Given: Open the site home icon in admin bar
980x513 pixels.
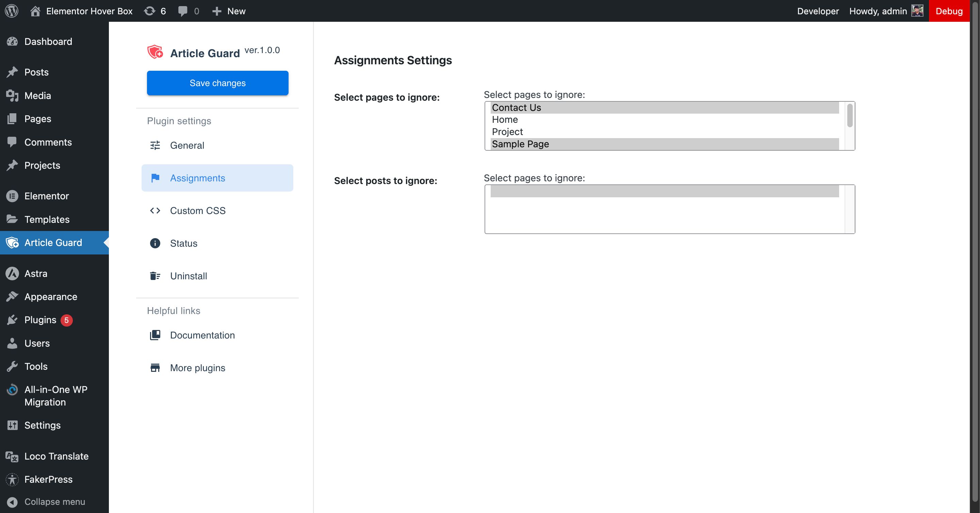Looking at the screenshot, I should tap(35, 11).
